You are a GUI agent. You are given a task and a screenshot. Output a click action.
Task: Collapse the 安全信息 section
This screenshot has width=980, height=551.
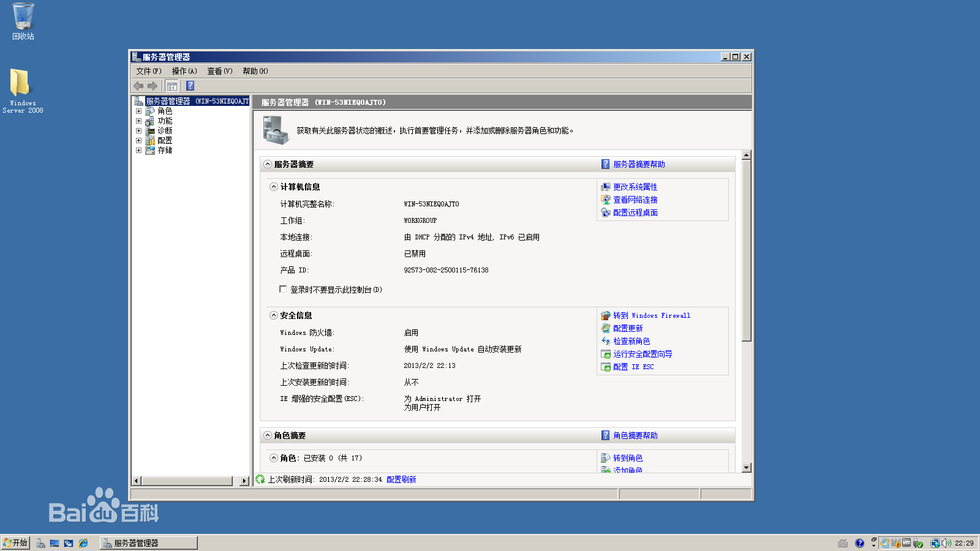[274, 315]
